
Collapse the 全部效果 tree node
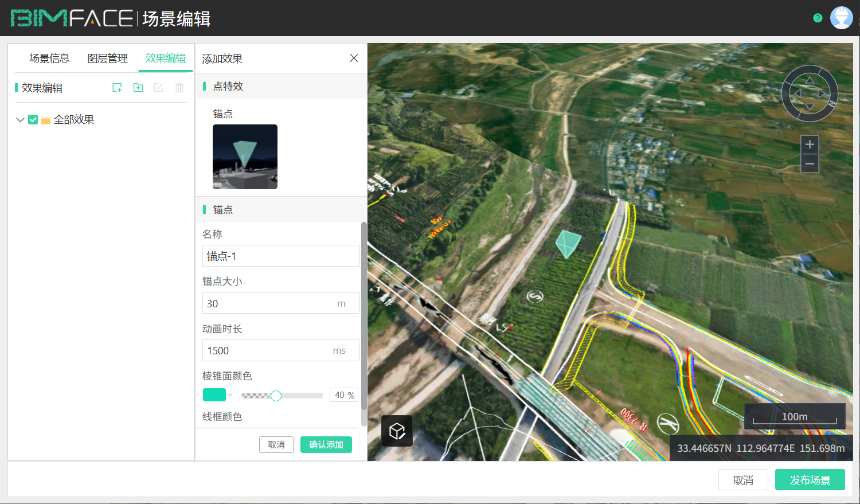click(x=20, y=120)
